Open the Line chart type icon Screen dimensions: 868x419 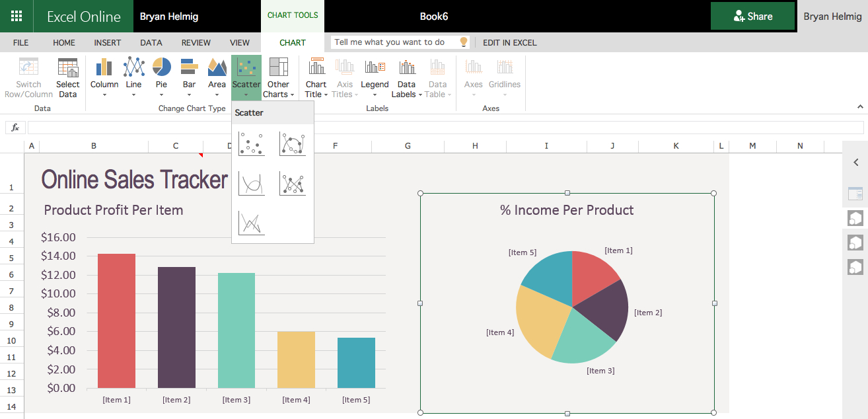[x=133, y=76]
